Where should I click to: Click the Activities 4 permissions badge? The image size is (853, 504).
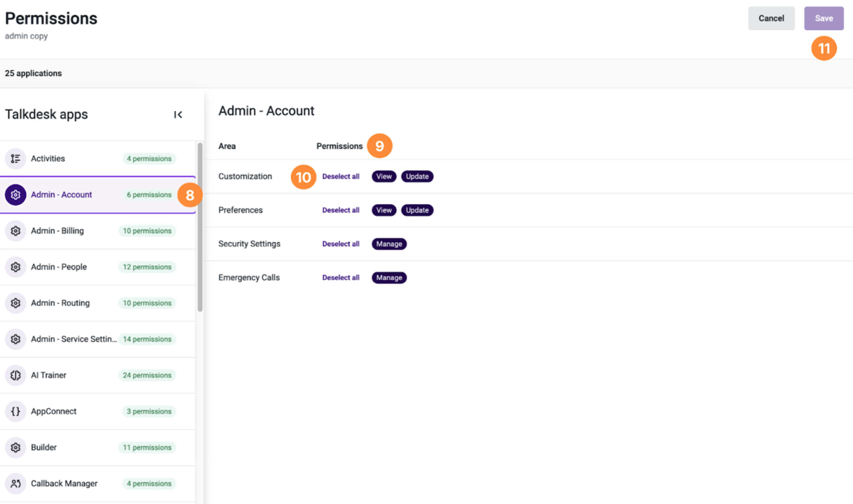(149, 158)
